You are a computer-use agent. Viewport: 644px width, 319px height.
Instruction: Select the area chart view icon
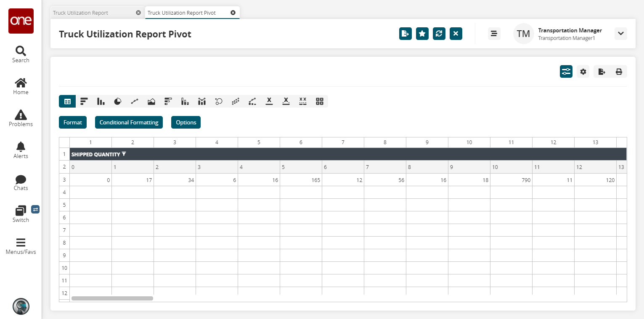click(x=151, y=101)
